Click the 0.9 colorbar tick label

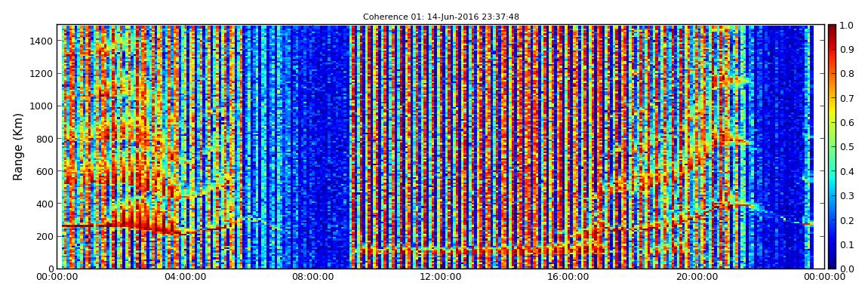tap(846, 50)
